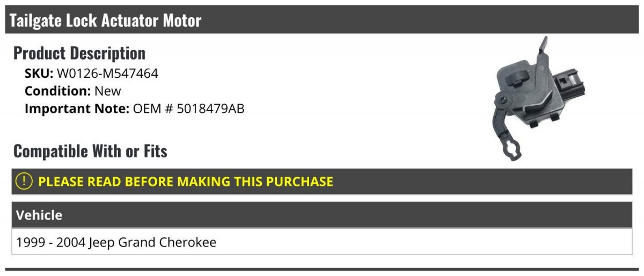
Task: Open the tailgate actuator product image
Action: point(537,100)
